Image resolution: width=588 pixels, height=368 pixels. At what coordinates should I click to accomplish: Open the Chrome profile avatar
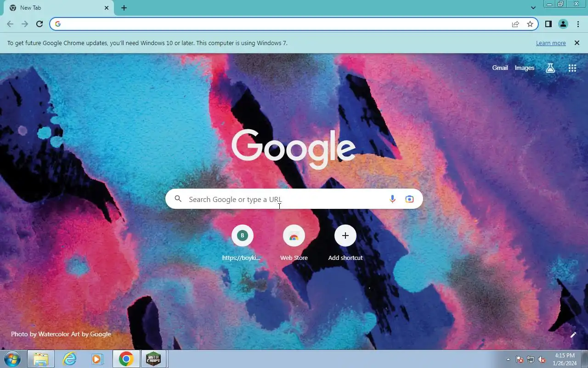pos(563,24)
